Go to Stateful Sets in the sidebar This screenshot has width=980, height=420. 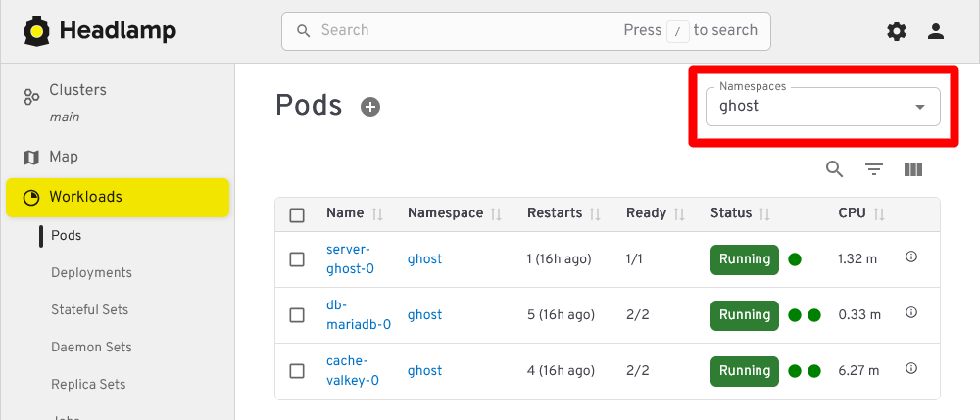[x=89, y=309]
